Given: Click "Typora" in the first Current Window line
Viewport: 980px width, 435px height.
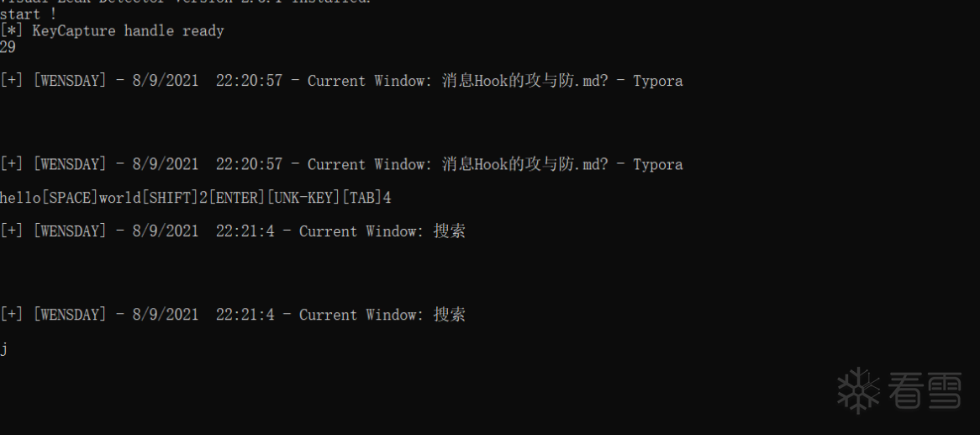Looking at the screenshot, I should pos(657,81).
